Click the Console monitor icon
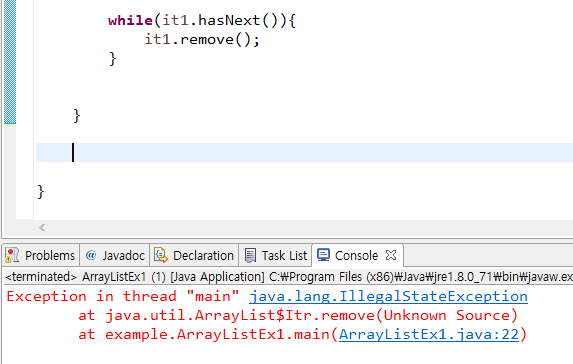 click(x=323, y=255)
